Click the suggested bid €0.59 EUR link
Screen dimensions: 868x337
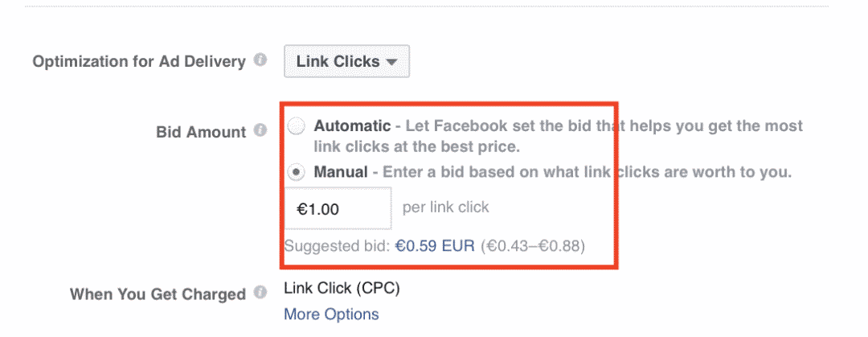(435, 245)
